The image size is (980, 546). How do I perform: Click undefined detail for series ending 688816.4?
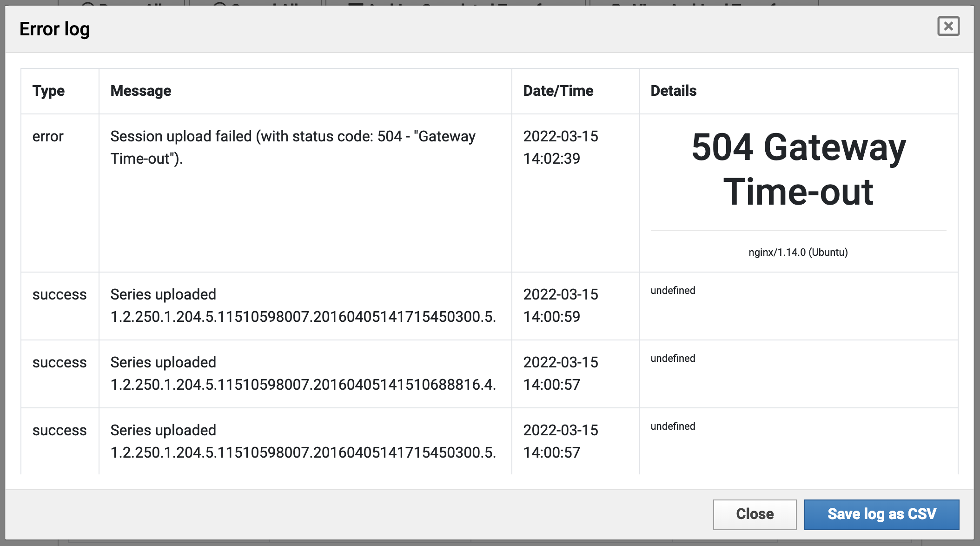[x=673, y=359]
